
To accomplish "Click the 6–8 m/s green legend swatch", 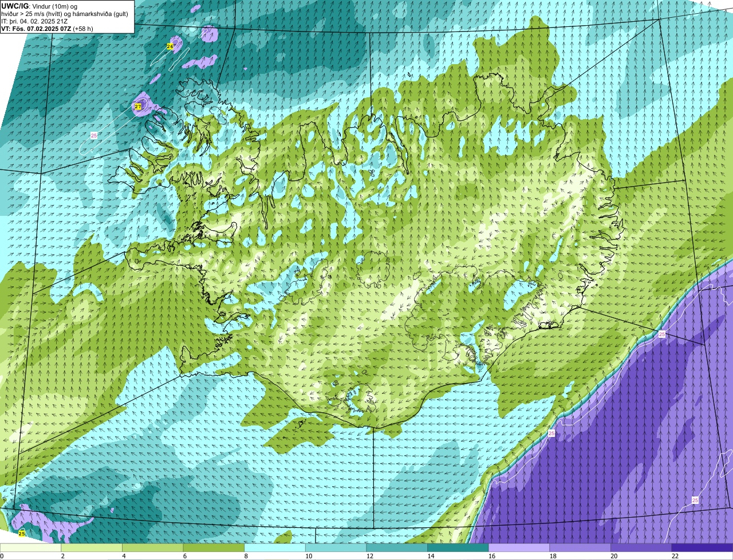I will point(214,547).
